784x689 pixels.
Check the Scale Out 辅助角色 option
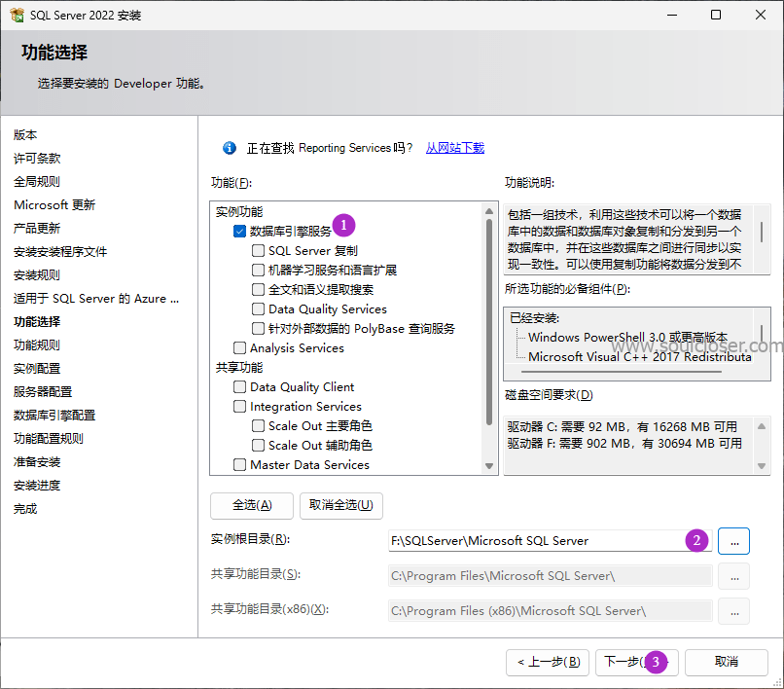(x=258, y=446)
